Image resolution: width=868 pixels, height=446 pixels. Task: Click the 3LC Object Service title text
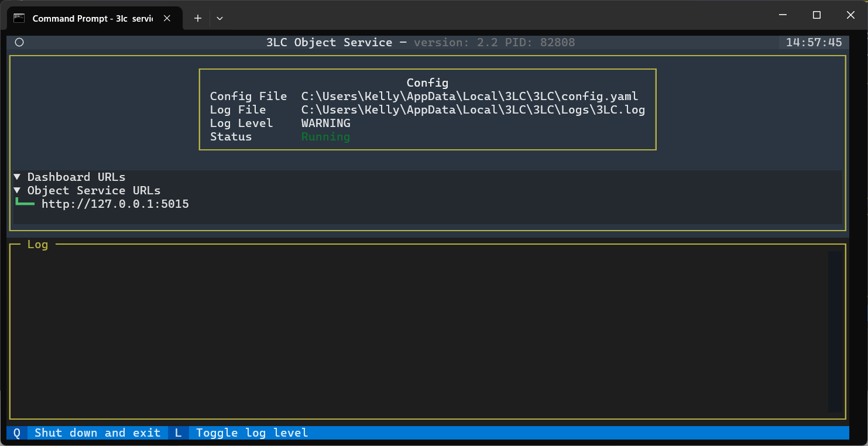point(330,42)
